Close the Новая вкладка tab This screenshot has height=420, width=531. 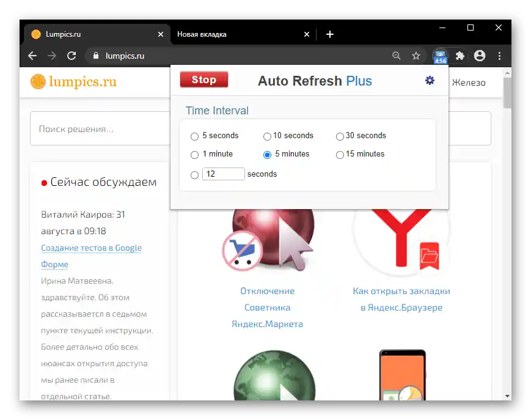tap(307, 34)
